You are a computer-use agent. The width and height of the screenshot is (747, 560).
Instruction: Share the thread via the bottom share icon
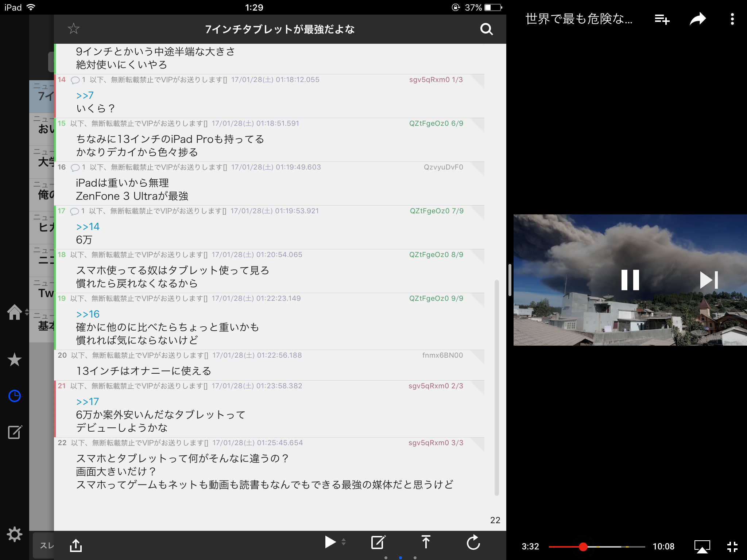(x=76, y=545)
